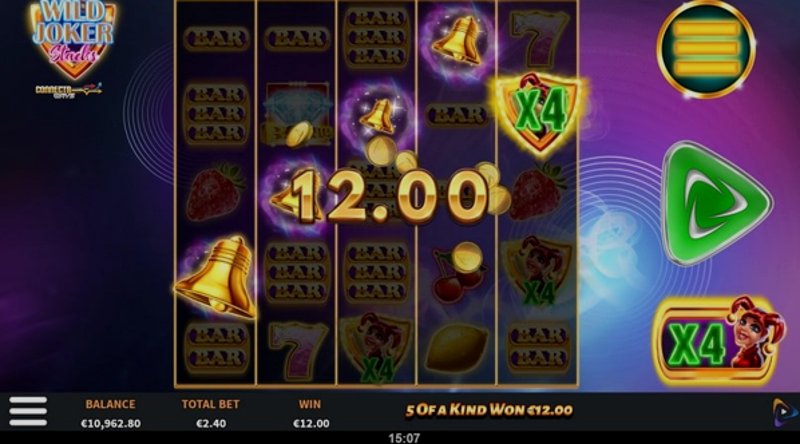
Task: Click the 5 Of A Kind Won message
Action: tap(489, 410)
